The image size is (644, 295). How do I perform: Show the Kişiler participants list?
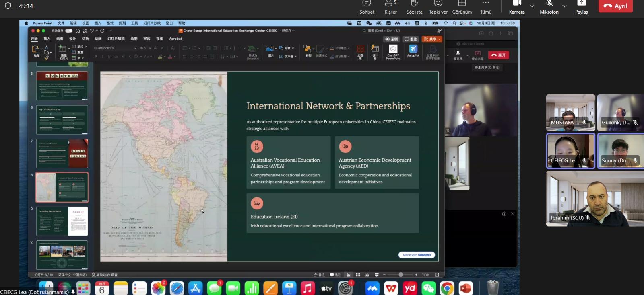[x=390, y=7]
